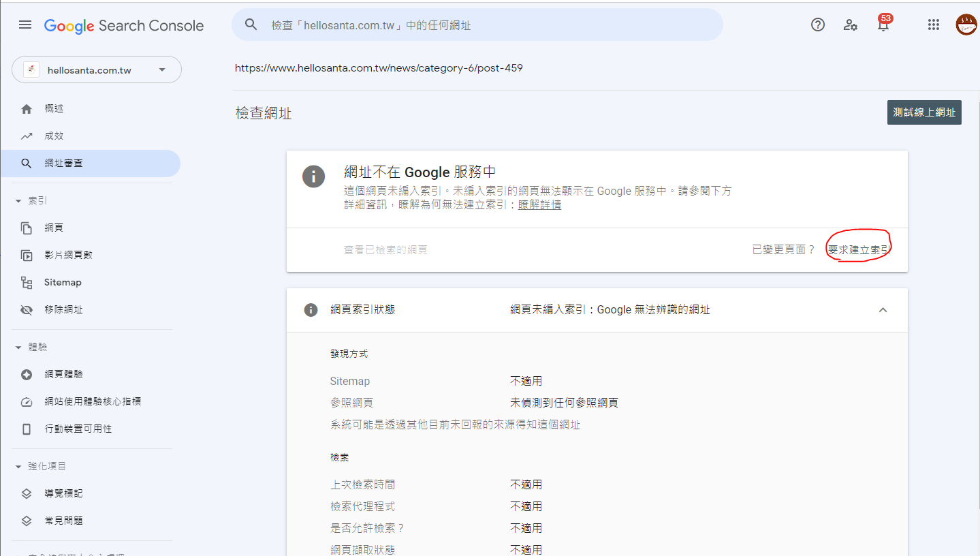Select 成效 in the sidebar
This screenshot has width=980, height=556.
point(54,136)
